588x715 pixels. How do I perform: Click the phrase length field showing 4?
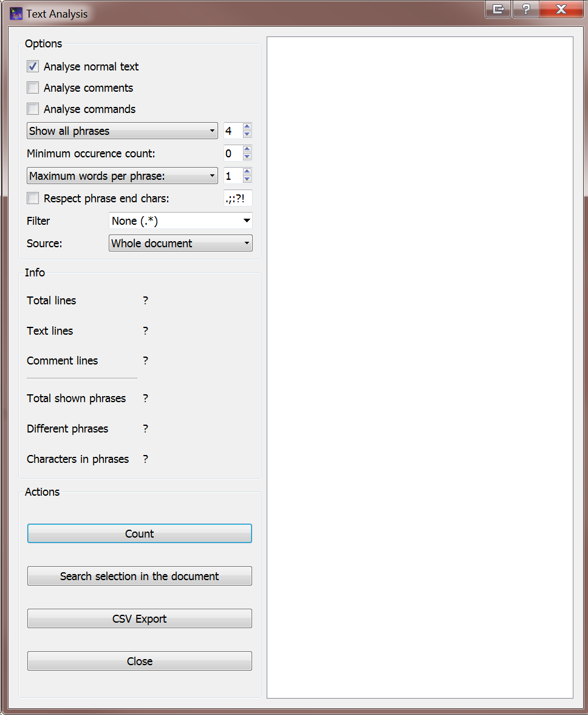(x=233, y=131)
